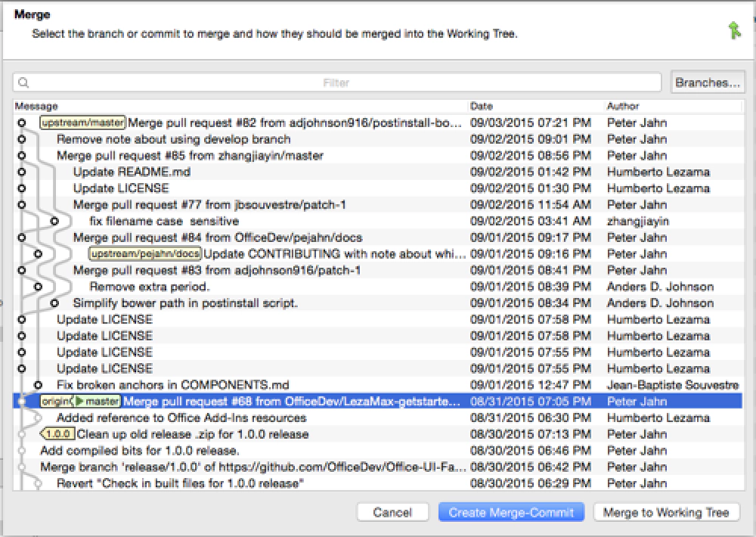Click graph node of 'Fix broken anchors' commit
The height and width of the screenshot is (537, 756).
tap(38, 385)
